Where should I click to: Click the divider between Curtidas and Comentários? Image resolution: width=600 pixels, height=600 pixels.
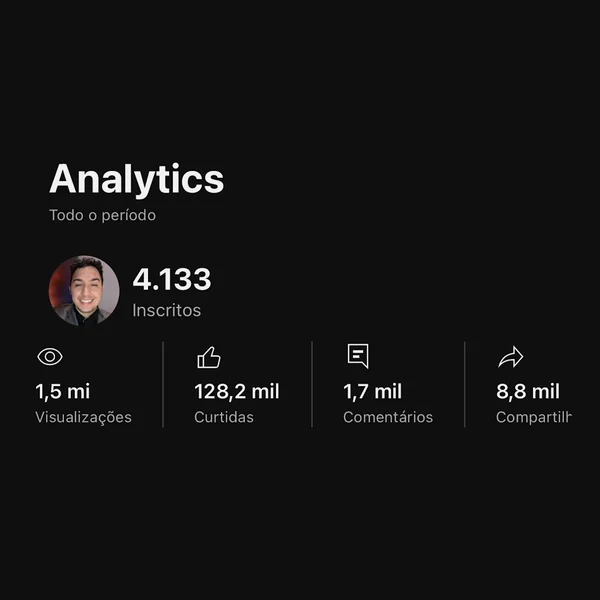312,384
